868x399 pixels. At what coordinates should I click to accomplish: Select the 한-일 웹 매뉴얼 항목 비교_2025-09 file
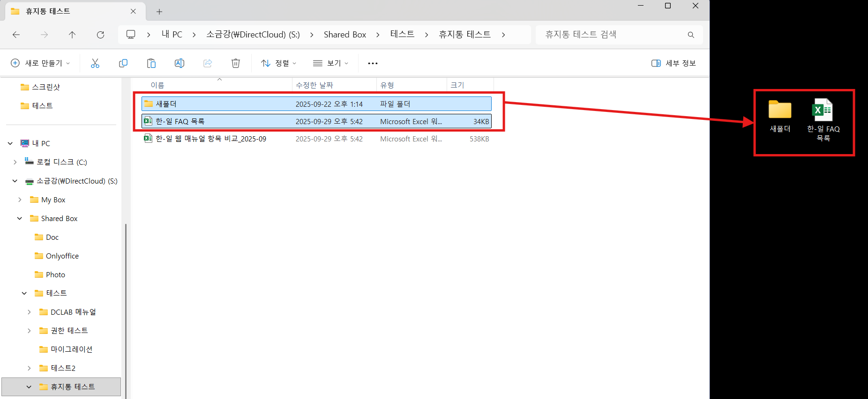tap(211, 139)
